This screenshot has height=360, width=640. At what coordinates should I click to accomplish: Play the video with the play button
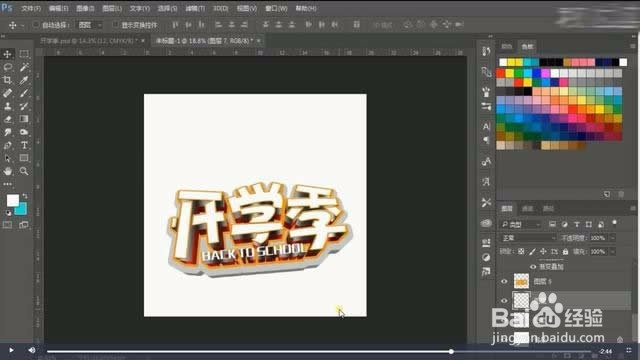pyautogui.click(x=11, y=350)
